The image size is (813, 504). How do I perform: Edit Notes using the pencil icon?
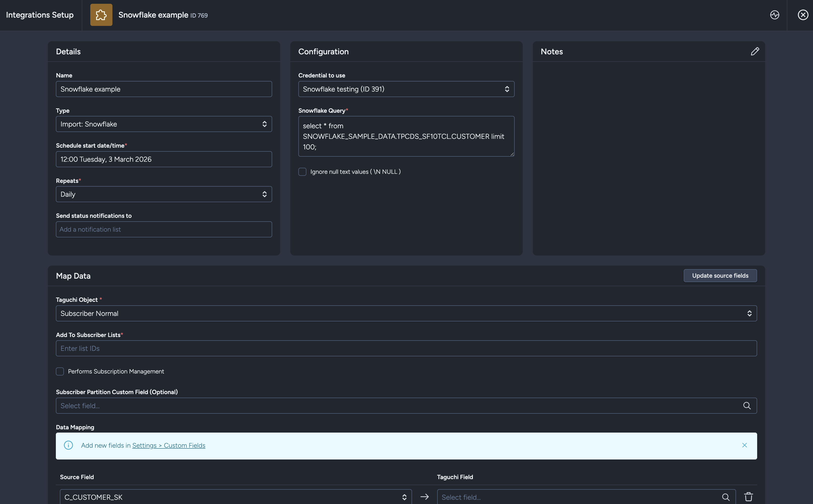pos(755,51)
